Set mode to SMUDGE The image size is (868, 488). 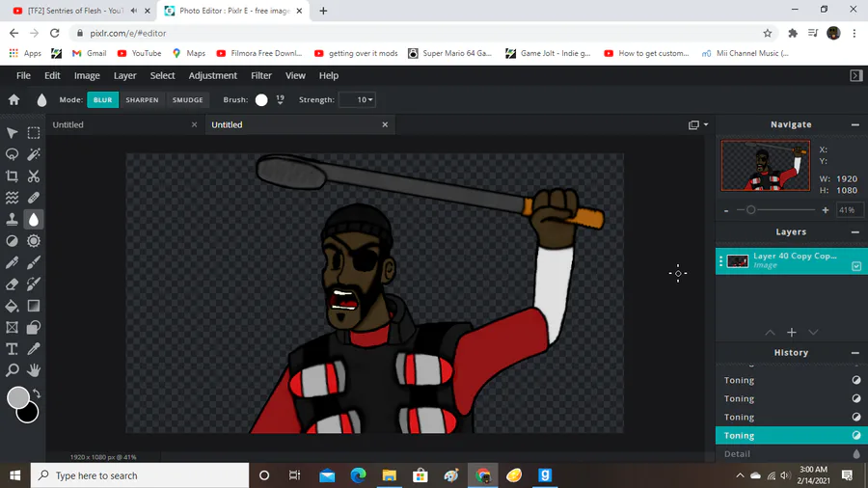click(x=188, y=99)
